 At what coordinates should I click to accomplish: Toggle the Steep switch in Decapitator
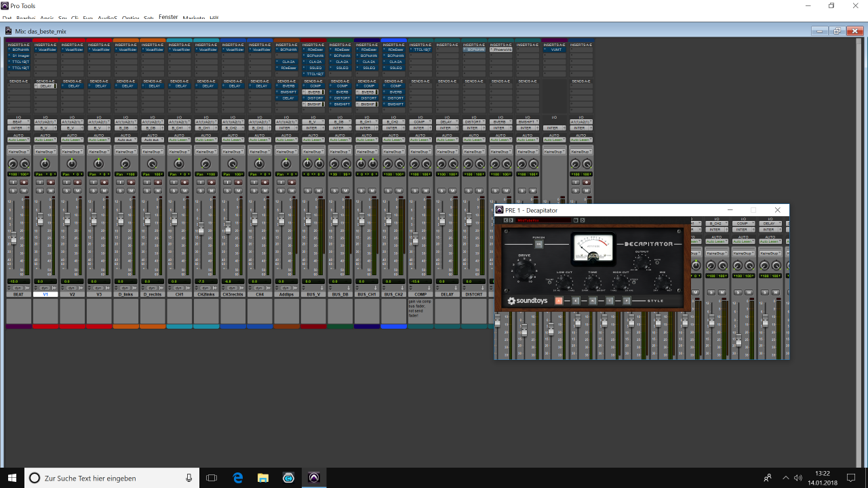pyautogui.click(x=634, y=282)
